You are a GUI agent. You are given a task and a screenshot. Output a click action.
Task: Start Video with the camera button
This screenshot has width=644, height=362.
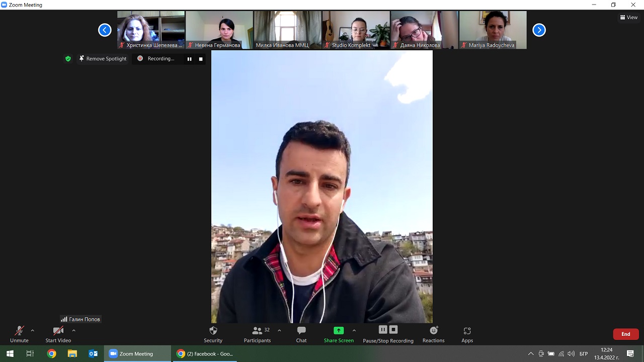pyautogui.click(x=58, y=334)
